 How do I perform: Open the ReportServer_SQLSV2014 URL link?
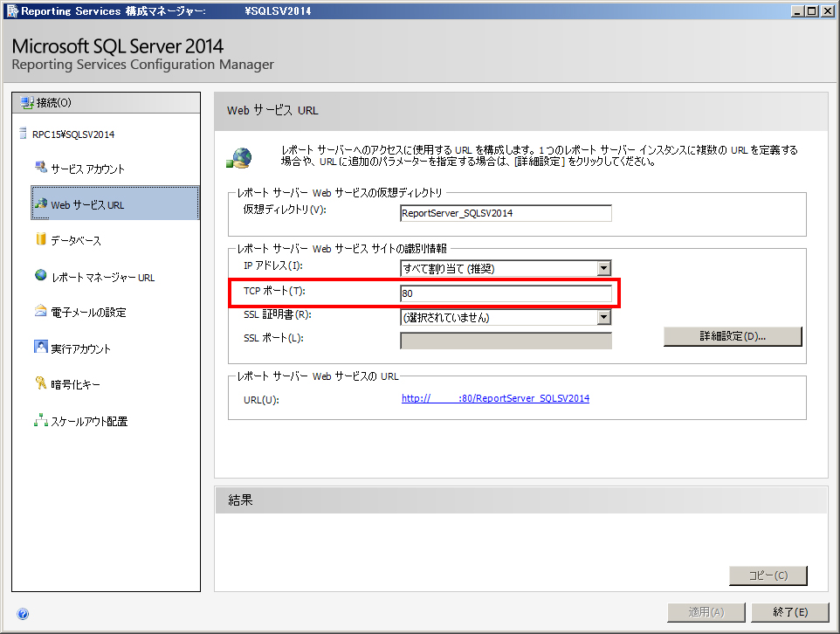(496, 398)
